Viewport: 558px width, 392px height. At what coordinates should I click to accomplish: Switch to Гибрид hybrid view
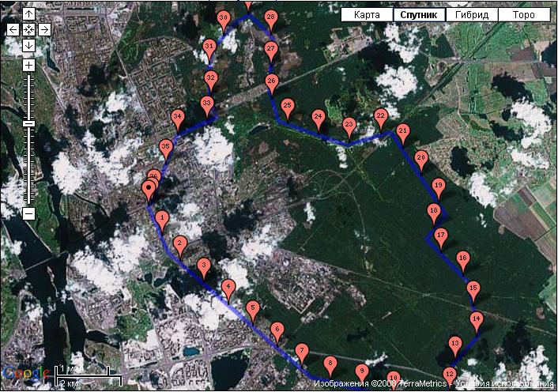point(472,15)
